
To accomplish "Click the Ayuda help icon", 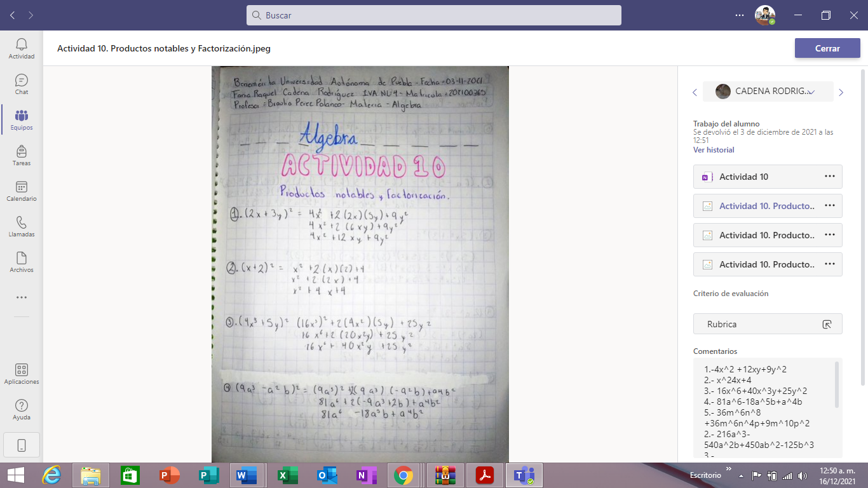I will (x=22, y=409).
